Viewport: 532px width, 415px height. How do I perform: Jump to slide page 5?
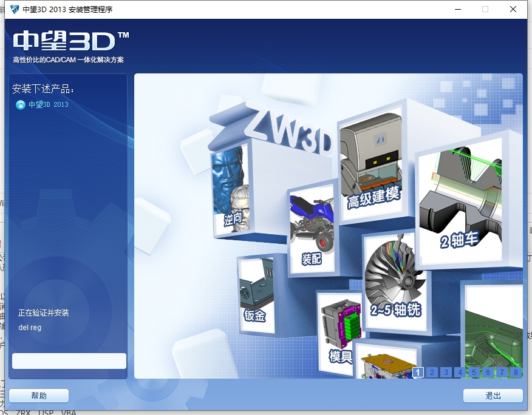[x=474, y=373]
